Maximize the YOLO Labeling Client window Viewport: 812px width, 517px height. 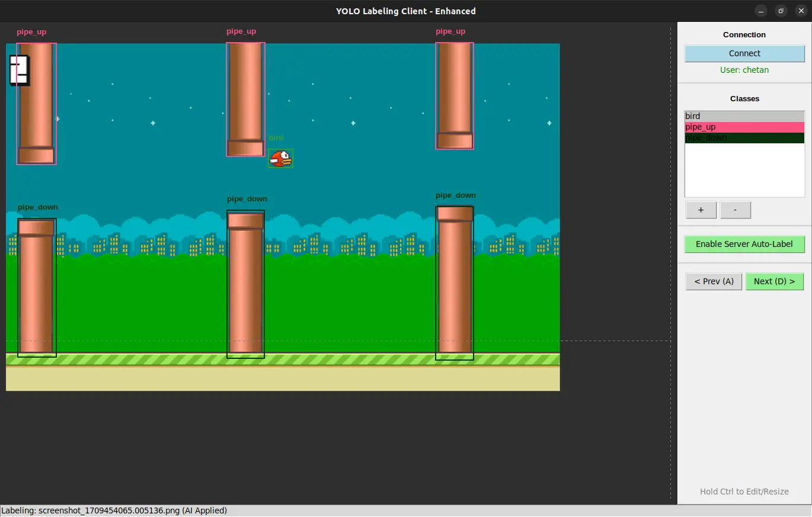click(781, 11)
